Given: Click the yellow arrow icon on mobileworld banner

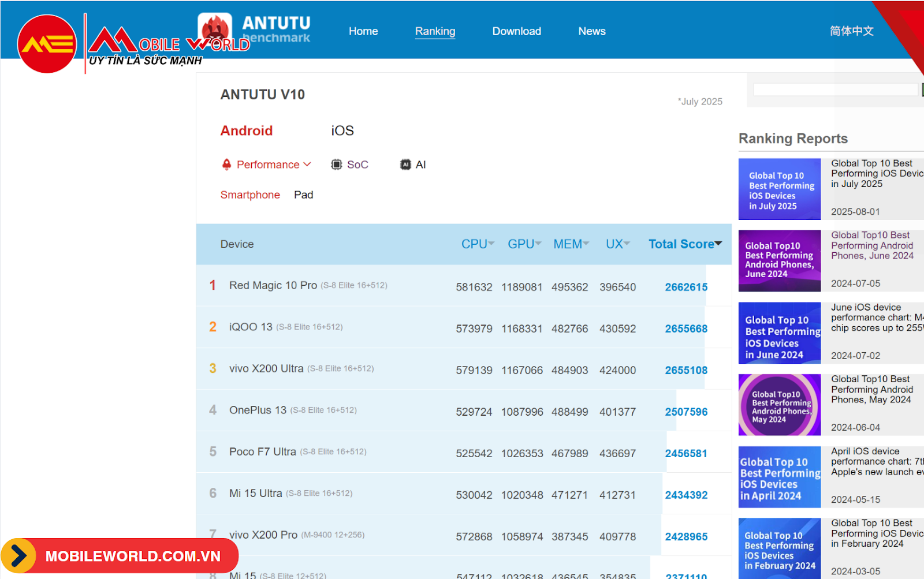Looking at the screenshot, I should point(18,556).
